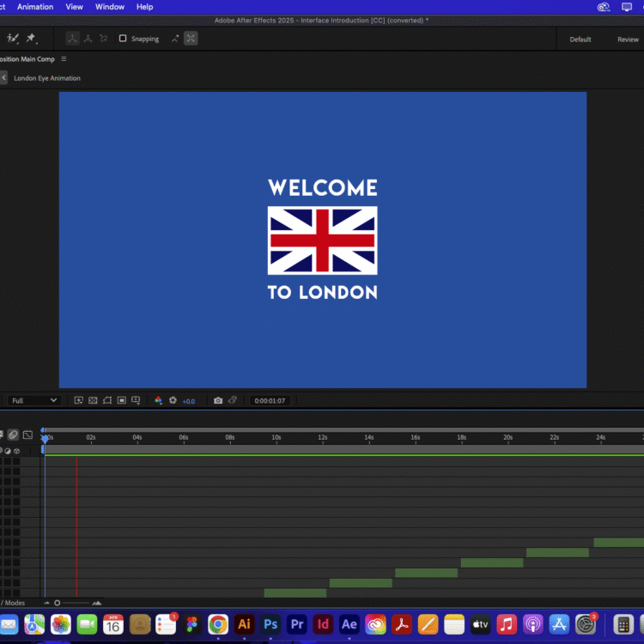Toggle snap to collapsed compositions icon

click(x=191, y=39)
